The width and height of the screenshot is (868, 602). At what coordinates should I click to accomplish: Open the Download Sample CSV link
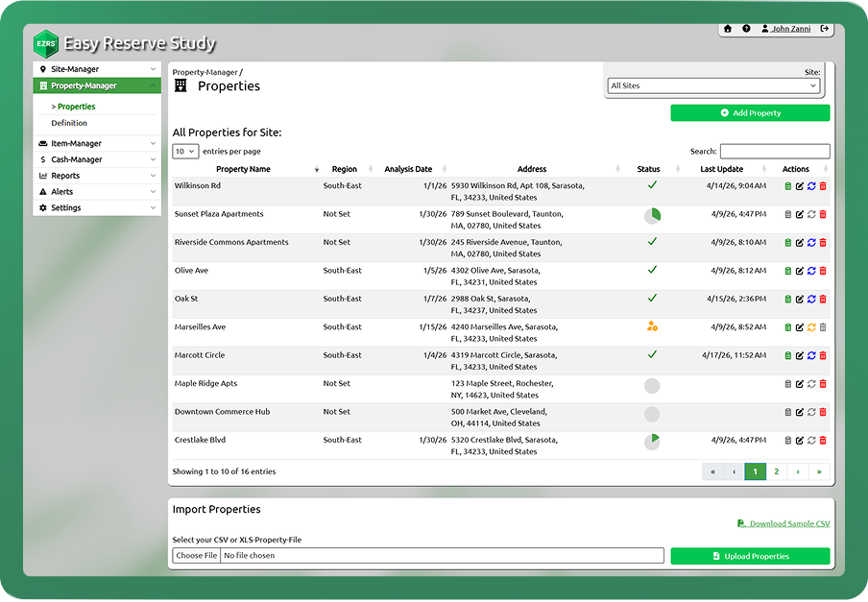click(788, 523)
